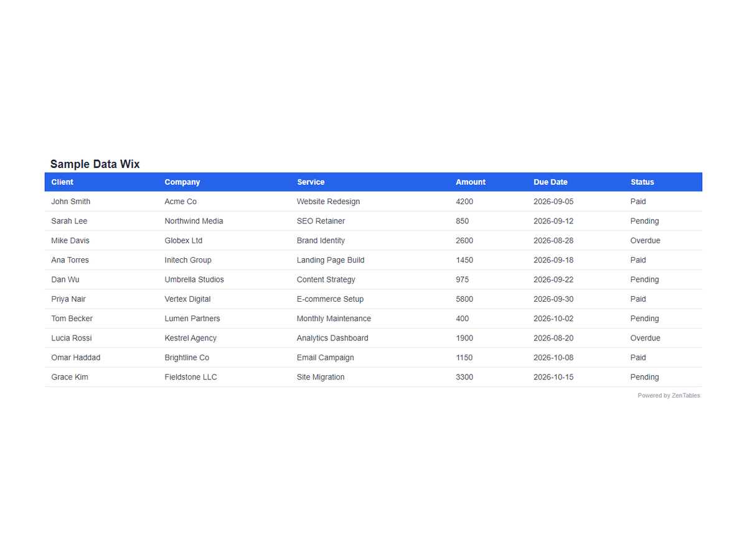Click the 4200 amount value
This screenshot has height=560, width=747.
click(x=464, y=202)
